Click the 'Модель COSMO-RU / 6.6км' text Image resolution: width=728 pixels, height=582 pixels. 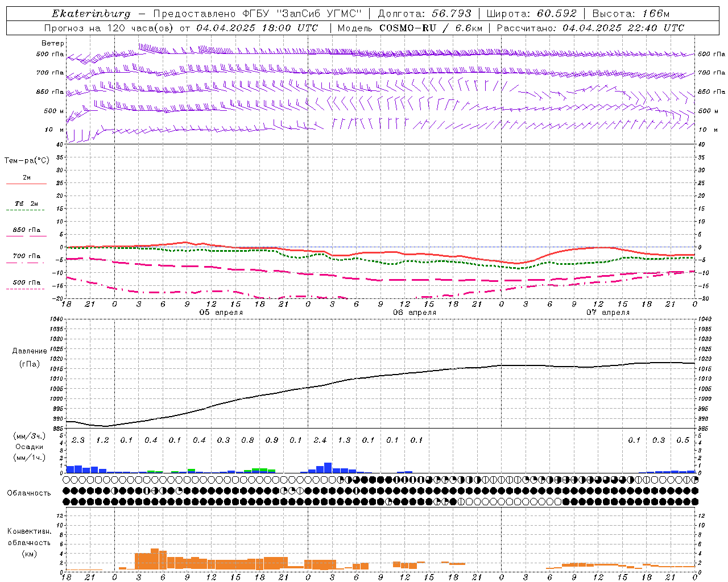(409, 28)
